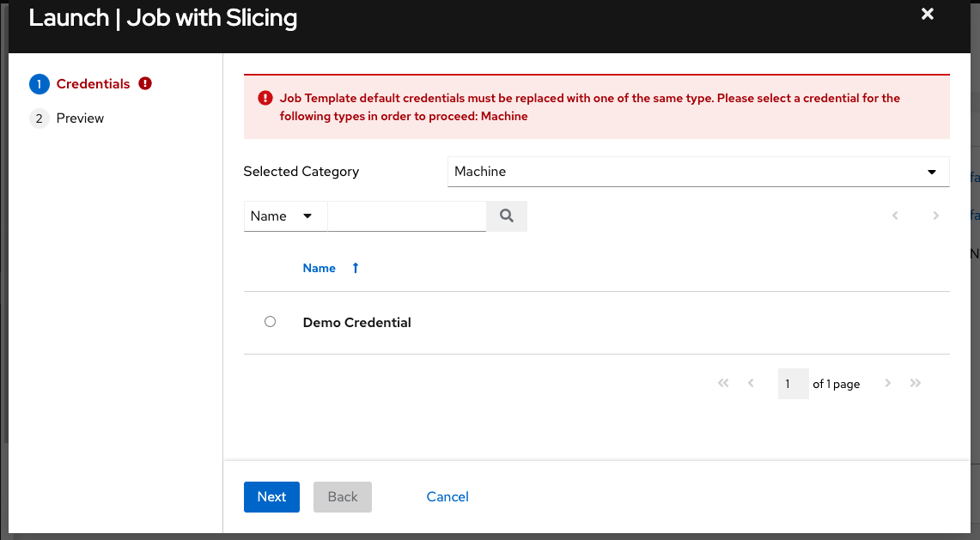Image resolution: width=980 pixels, height=540 pixels.
Task: Go to last page double-chevron icon
Action: coord(916,383)
